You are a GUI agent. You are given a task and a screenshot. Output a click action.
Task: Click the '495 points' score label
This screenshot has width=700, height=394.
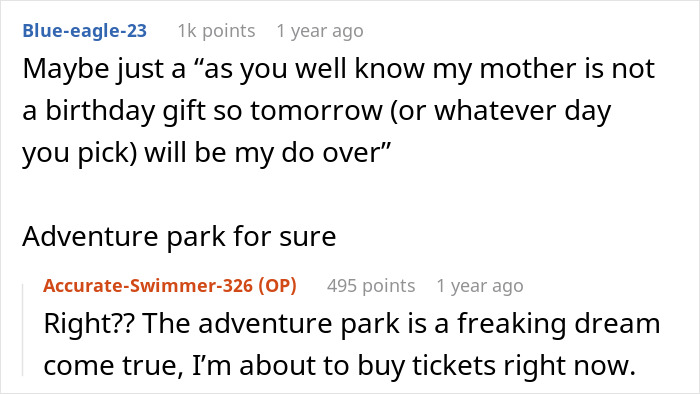[371, 286]
